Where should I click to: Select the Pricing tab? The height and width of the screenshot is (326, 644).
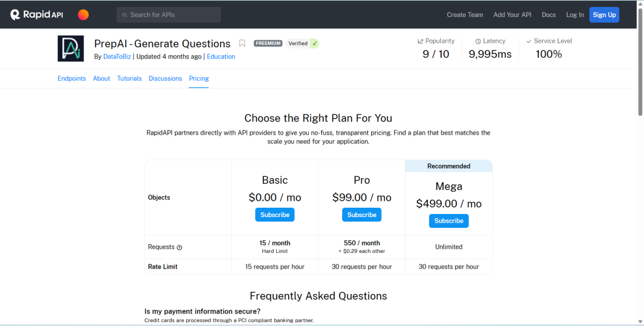tap(199, 79)
